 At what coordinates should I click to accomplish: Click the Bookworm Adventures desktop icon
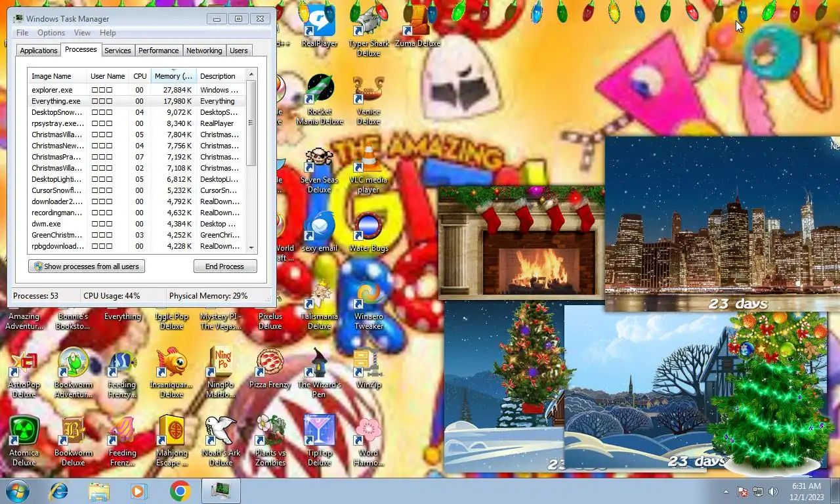click(73, 373)
